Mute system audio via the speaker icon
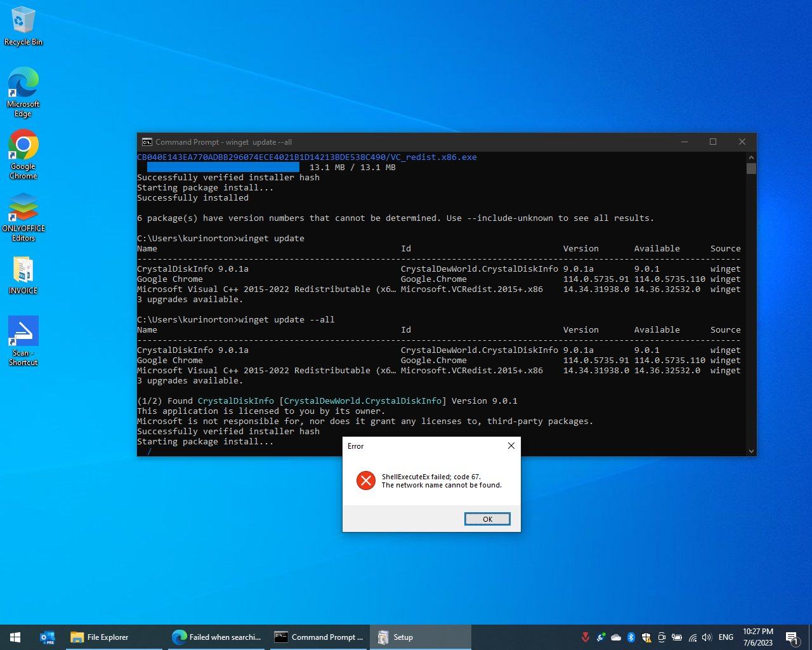Screen dimensions: 812x650 click(707, 637)
